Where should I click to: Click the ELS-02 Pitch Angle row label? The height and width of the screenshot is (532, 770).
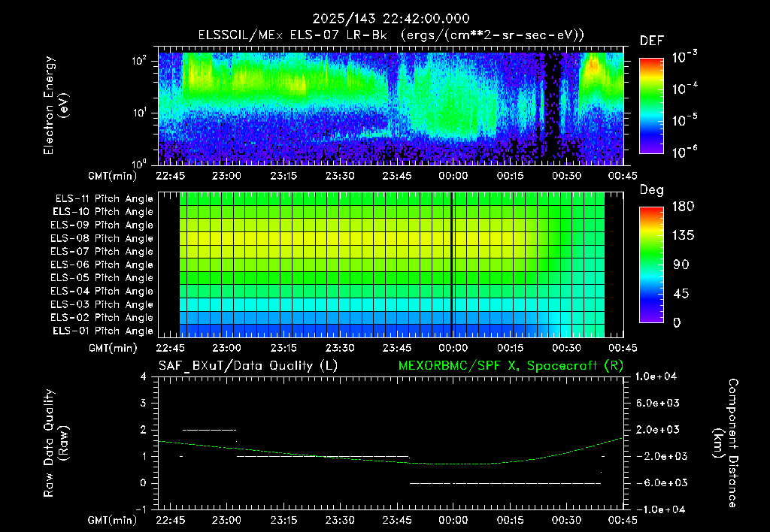(x=102, y=318)
